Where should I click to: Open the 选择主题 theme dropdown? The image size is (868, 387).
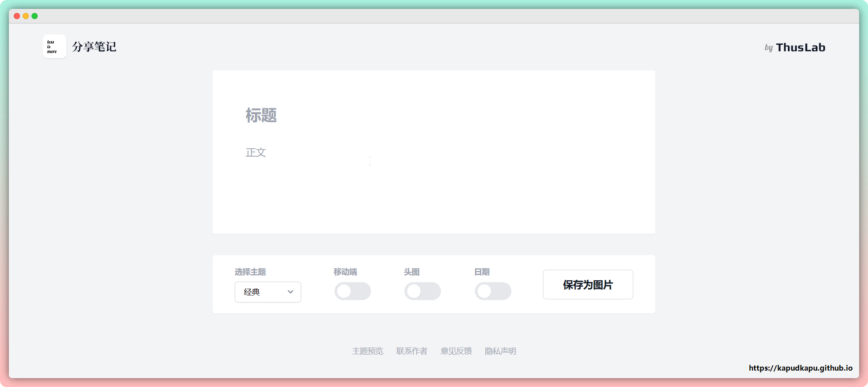pos(267,292)
